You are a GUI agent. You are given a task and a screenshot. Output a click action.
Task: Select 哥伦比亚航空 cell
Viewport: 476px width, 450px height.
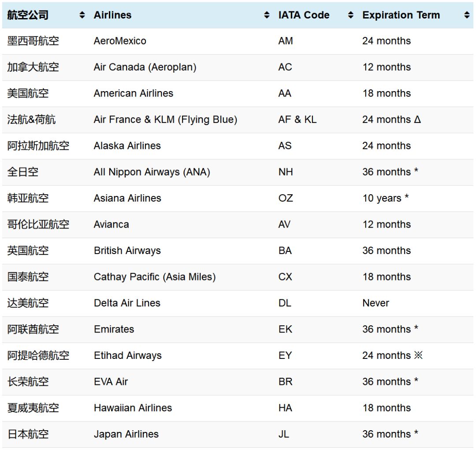(x=38, y=225)
